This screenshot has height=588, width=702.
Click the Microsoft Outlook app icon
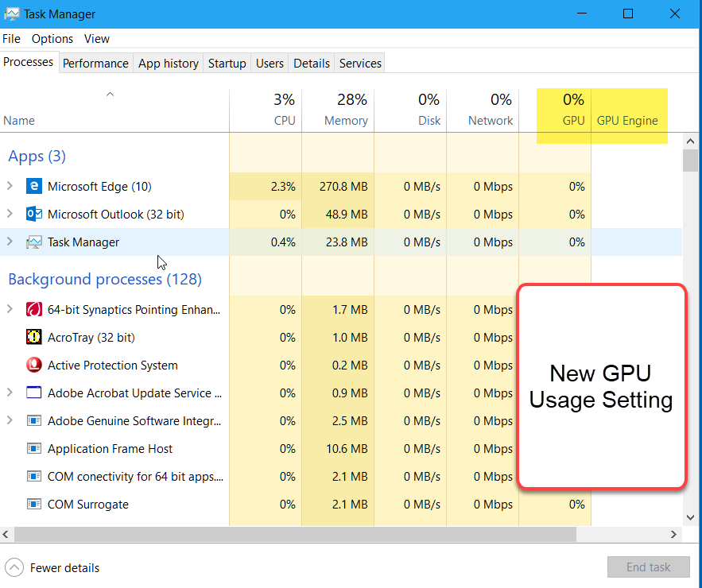[x=34, y=214]
